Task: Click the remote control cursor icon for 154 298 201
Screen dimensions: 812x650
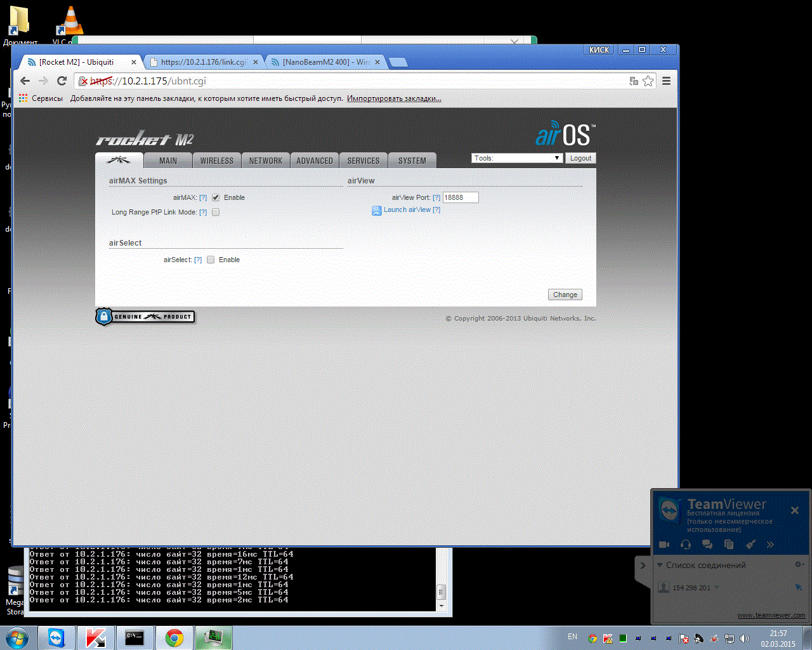Action: pos(799,588)
